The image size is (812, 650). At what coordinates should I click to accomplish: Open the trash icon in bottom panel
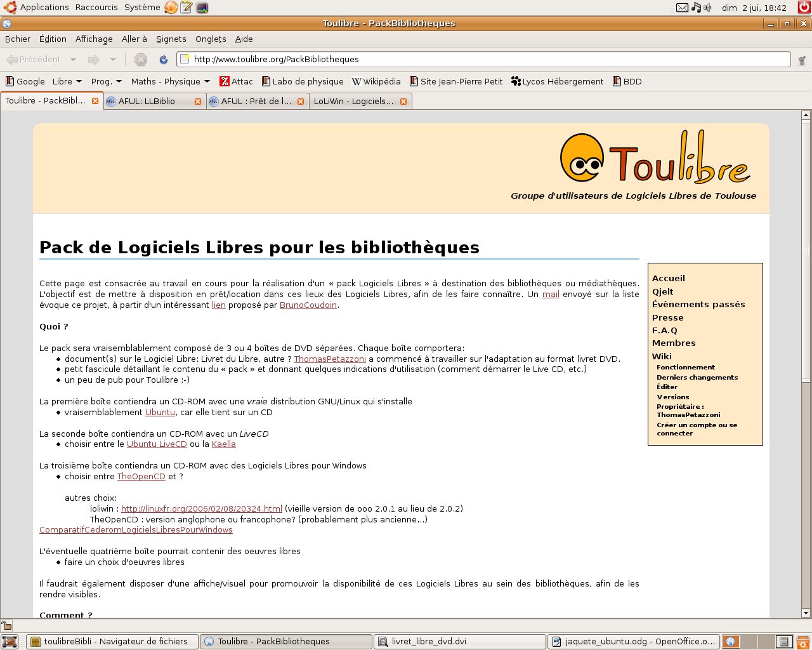coord(803,642)
